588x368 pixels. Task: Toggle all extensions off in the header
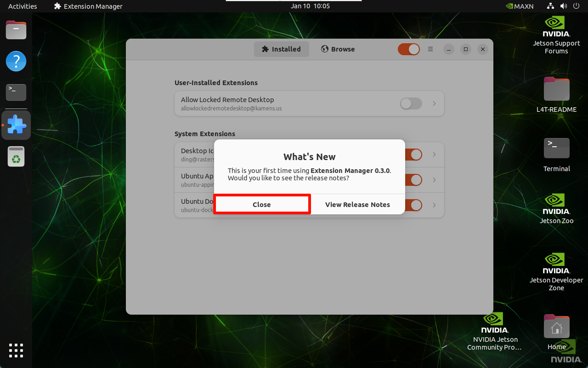(408, 49)
